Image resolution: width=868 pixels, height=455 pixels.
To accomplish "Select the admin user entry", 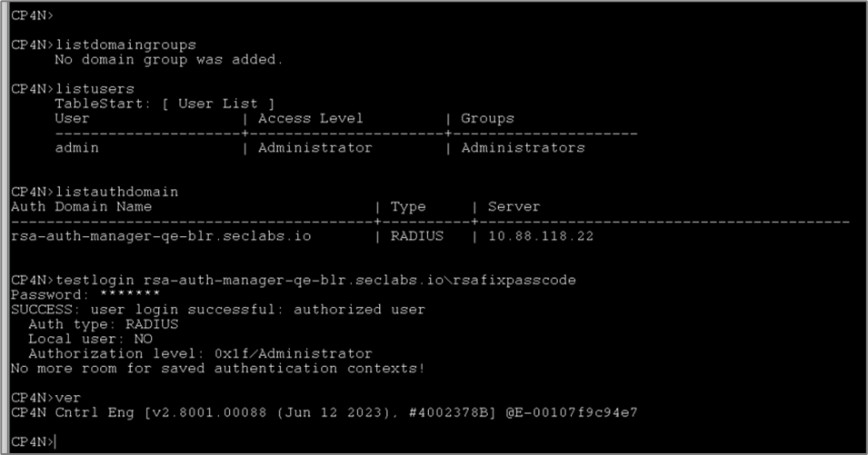I will (76, 147).
